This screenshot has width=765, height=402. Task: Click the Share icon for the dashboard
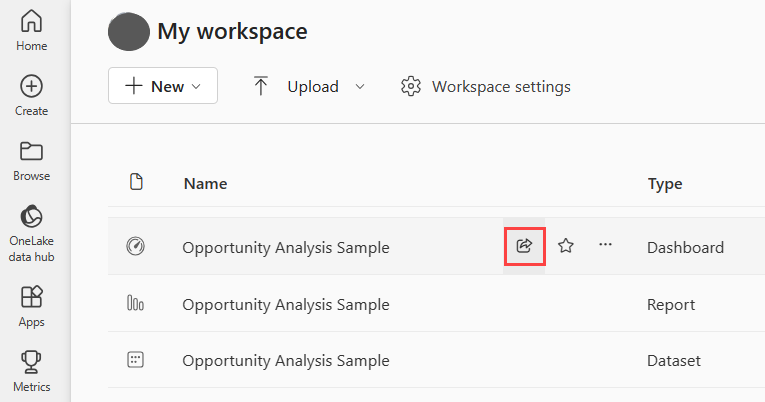click(x=524, y=245)
